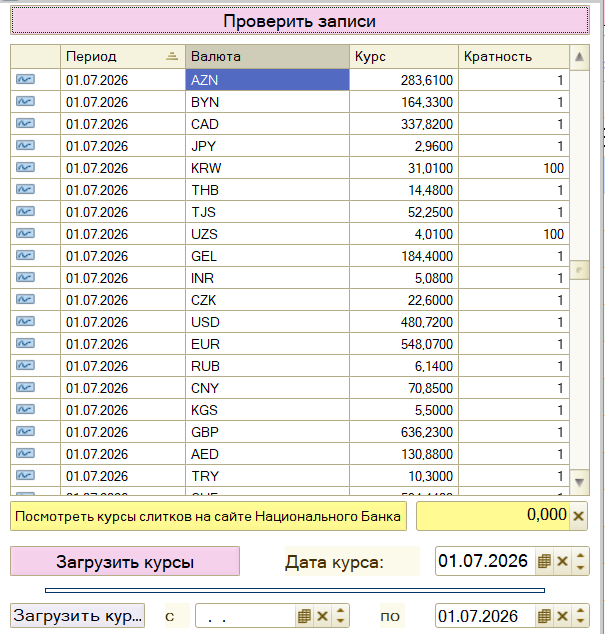Click the record icon in the CZK row
This screenshot has width=605, height=634.
25,299
